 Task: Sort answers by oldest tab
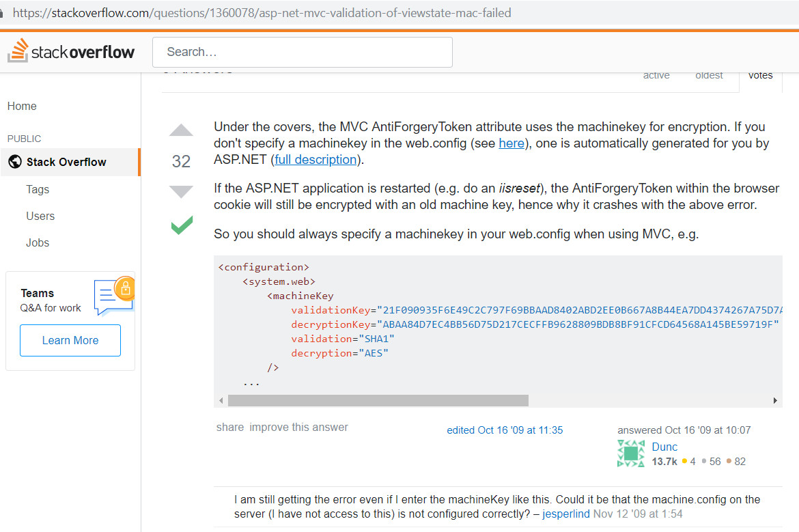tap(709, 76)
